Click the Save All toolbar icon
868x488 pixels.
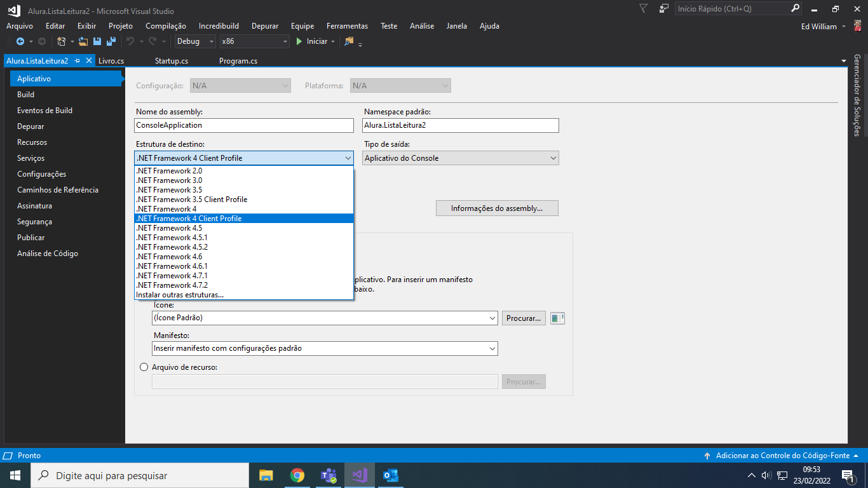tap(111, 41)
